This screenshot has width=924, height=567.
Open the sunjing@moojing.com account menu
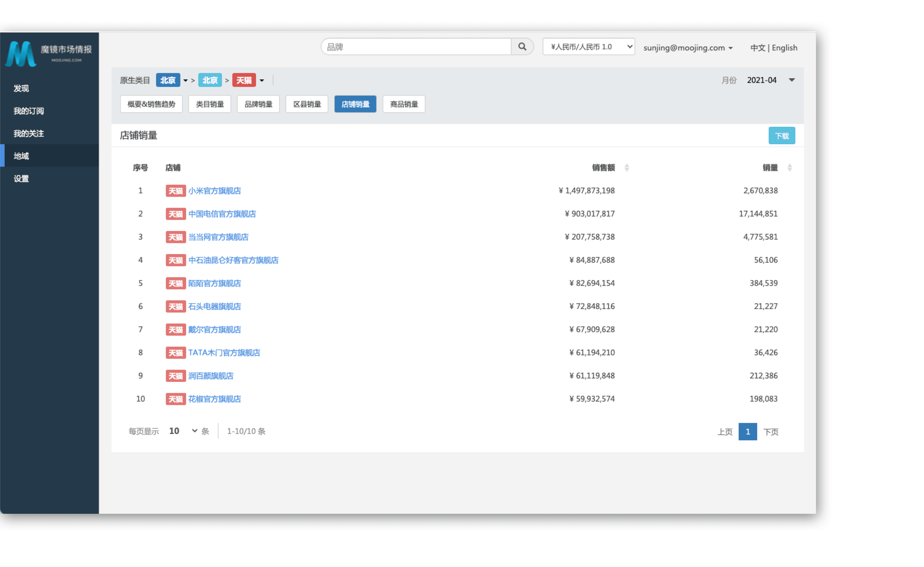point(688,48)
